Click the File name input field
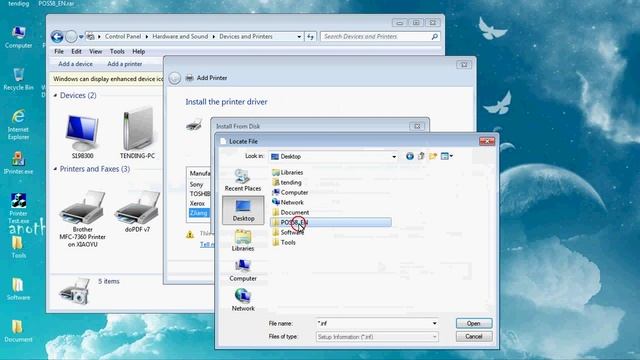Viewport: 640px width, 360px height. coord(373,323)
